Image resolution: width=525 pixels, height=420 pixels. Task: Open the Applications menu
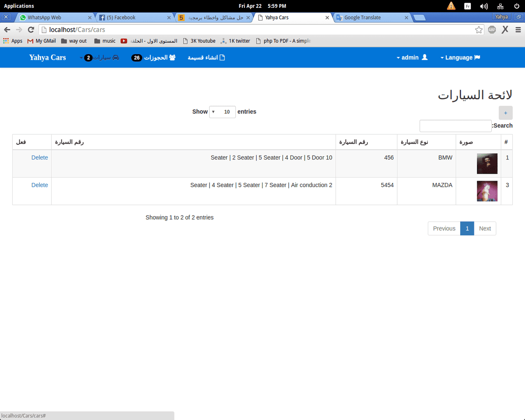click(x=19, y=6)
